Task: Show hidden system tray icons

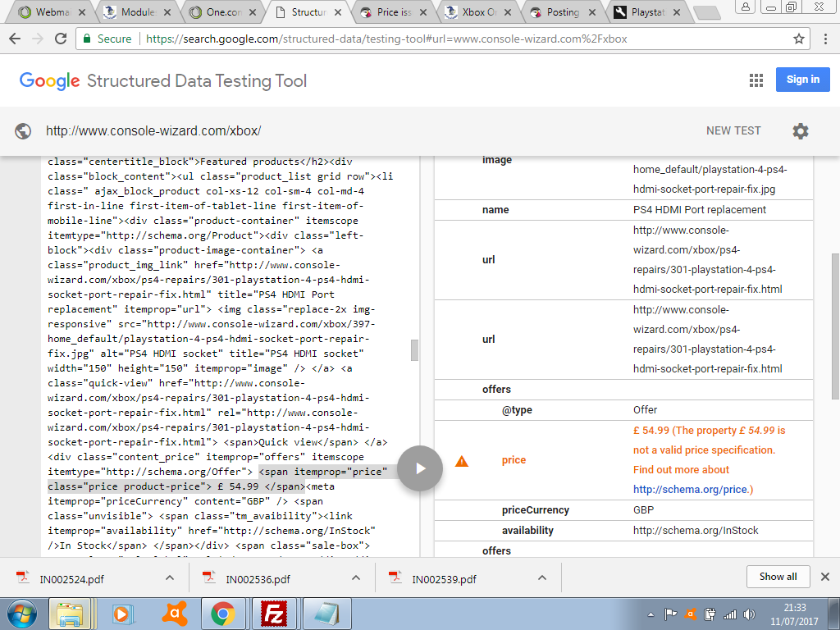Action: (651, 614)
